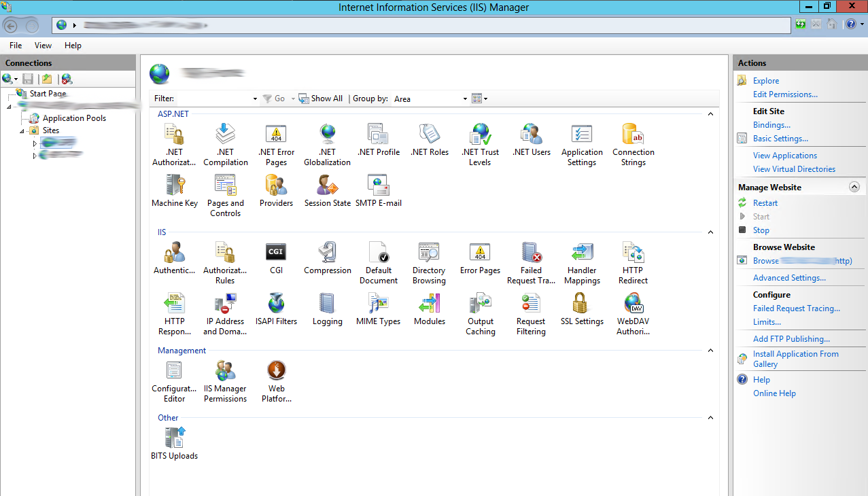Viewport: 868px width, 496px height.
Task: Open Handler Mappings feature
Action: coord(582,263)
